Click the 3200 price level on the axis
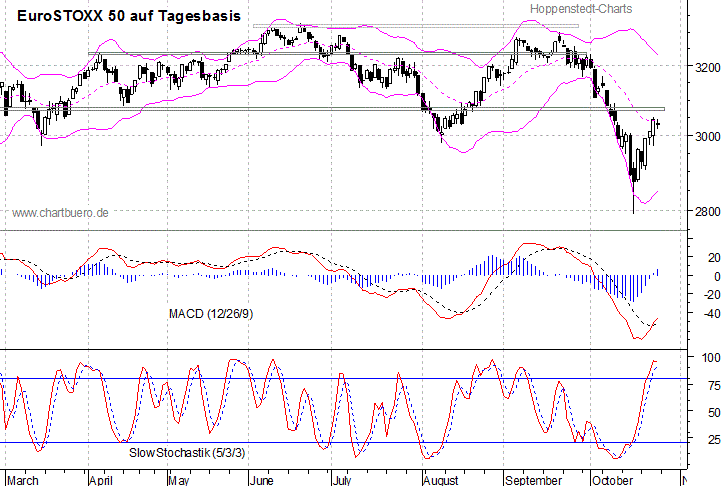The image size is (723, 486). click(707, 67)
